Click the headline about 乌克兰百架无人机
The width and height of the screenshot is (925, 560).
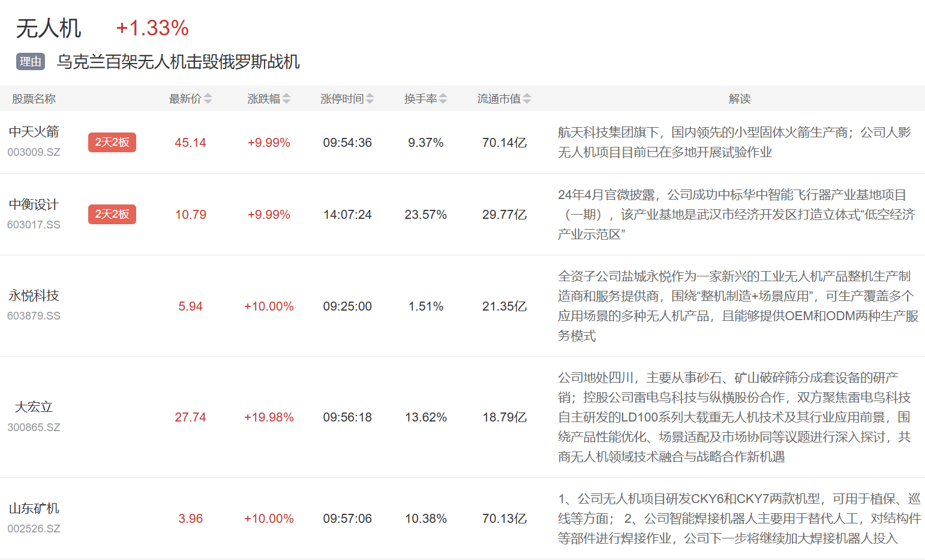(x=178, y=62)
